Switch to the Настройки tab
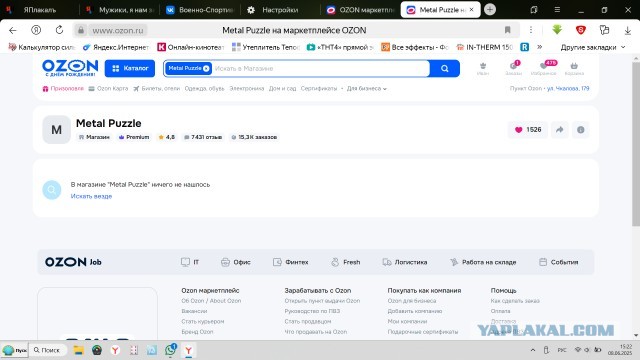 [280, 10]
